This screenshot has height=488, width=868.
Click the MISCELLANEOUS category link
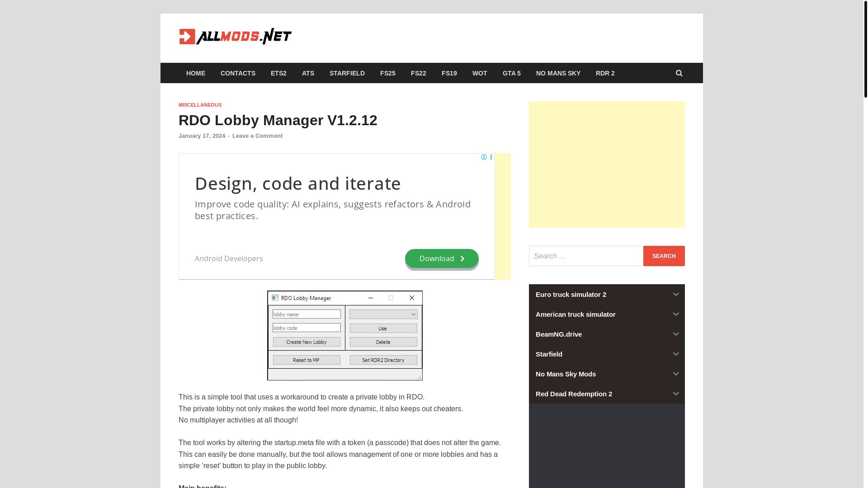tap(200, 105)
